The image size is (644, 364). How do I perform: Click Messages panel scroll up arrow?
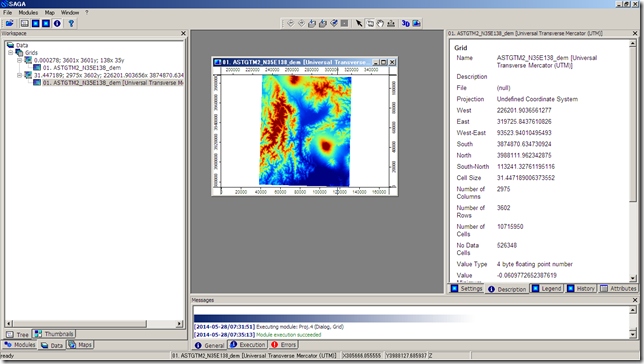click(x=633, y=310)
